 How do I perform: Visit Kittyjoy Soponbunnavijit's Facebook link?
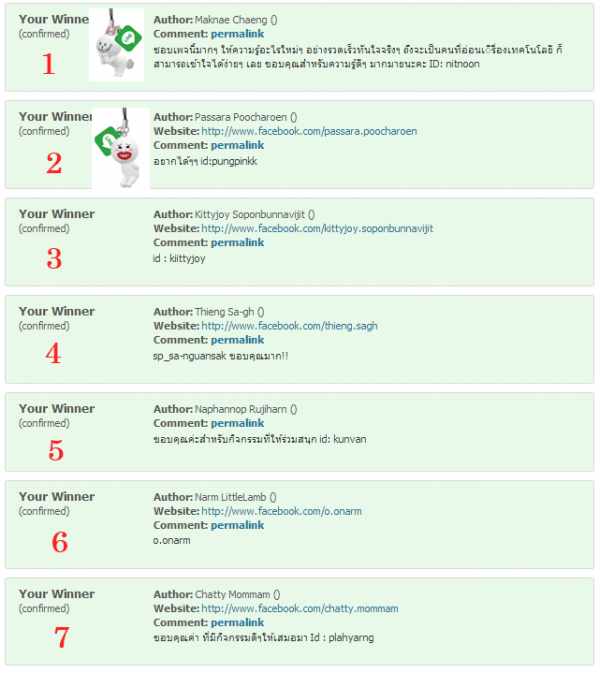317,228
